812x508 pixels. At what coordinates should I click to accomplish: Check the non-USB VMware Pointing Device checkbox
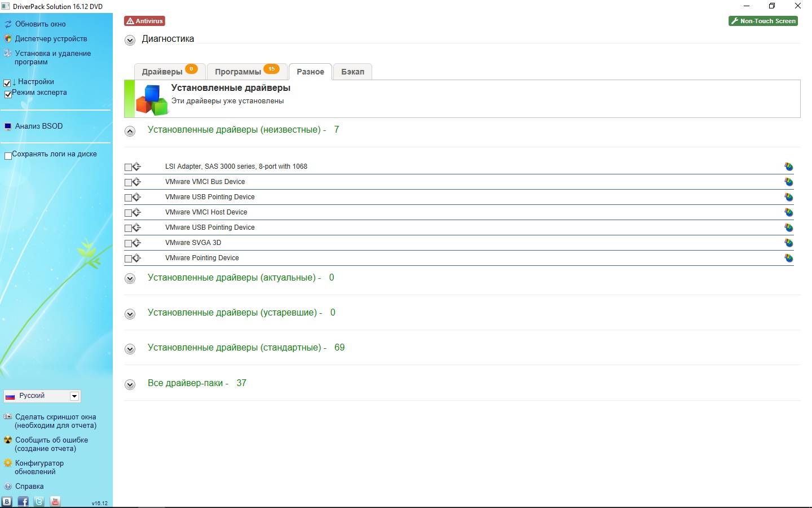coord(128,259)
